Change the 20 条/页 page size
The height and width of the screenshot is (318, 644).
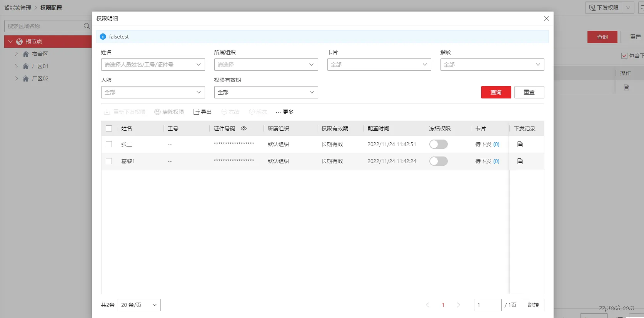click(139, 305)
